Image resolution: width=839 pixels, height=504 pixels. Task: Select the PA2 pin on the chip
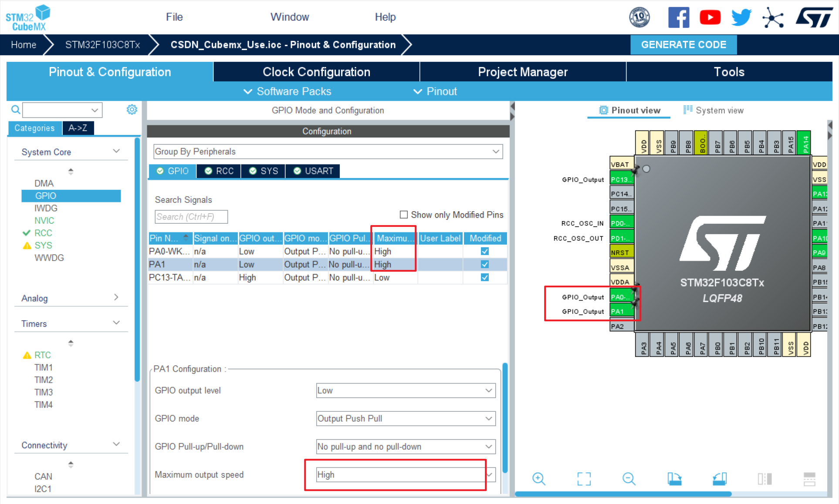(621, 326)
